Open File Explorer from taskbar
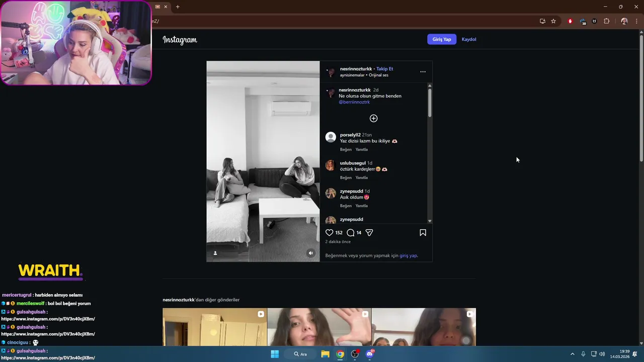The image size is (644, 362). coord(325,354)
